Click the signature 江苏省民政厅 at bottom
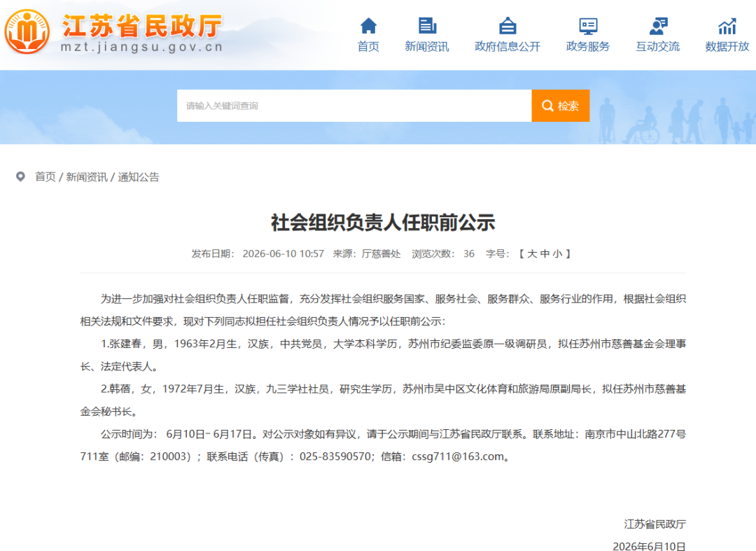 (654, 524)
